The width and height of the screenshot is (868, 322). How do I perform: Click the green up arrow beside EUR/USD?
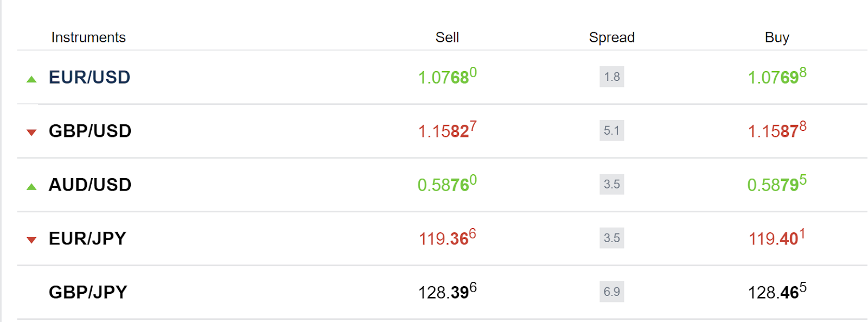[31, 79]
